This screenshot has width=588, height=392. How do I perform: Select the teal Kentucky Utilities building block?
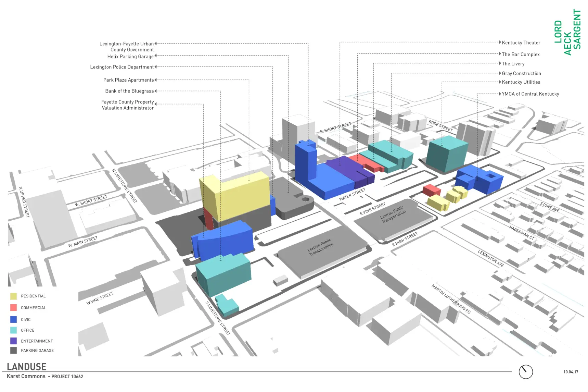[447, 154]
